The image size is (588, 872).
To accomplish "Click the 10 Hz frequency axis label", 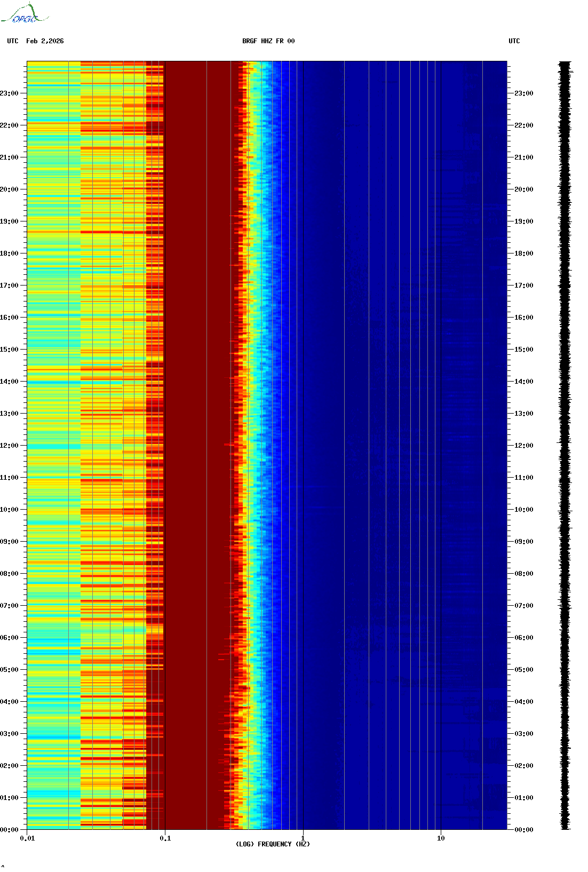I will click(x=441, y=838).
